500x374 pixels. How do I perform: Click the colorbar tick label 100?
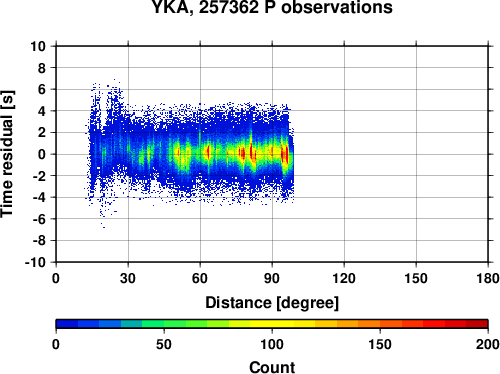pyautogui.click(x=272, y=344)
